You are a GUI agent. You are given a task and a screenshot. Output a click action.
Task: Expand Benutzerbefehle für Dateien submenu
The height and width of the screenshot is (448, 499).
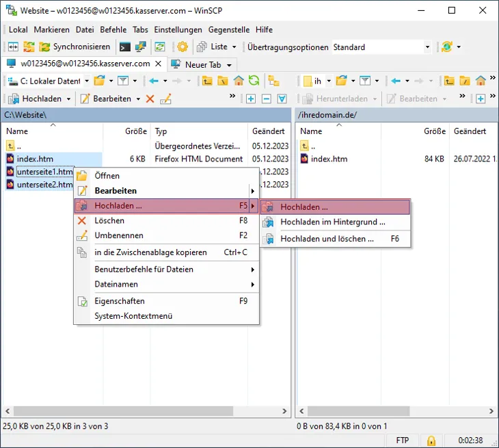[166, 269]
